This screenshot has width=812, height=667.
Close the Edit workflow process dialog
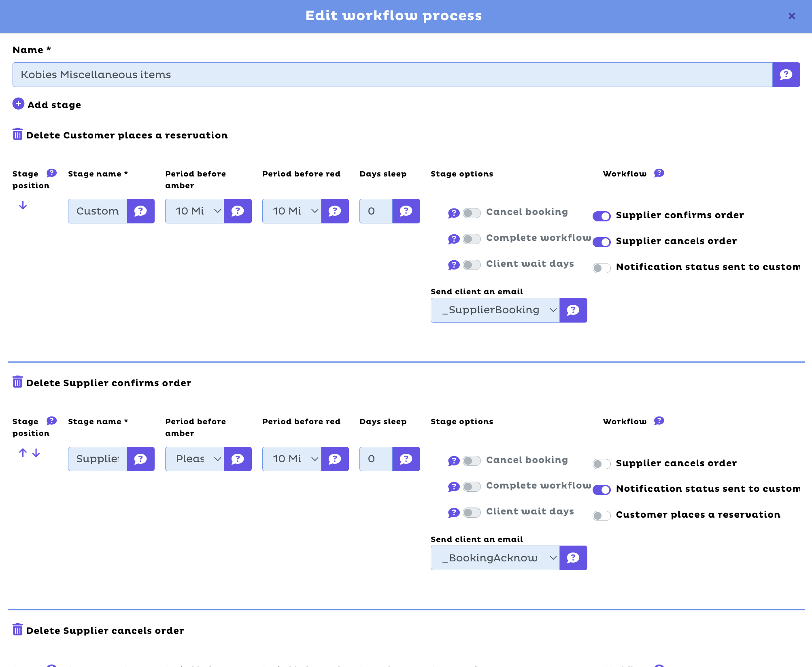[791, 16]
